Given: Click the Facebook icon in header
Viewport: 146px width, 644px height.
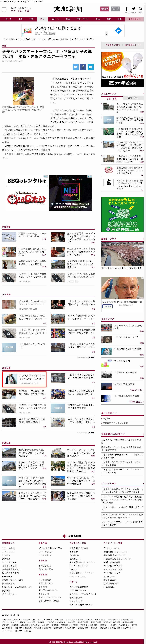Looking at the screenshot, I should coord(126,9).
